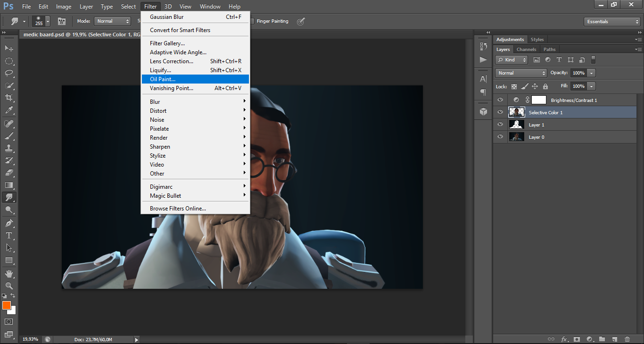The width and height of the screenshot is (644, 344).
Task: Select the History Brush tool
Action: (x=9, y=160)
